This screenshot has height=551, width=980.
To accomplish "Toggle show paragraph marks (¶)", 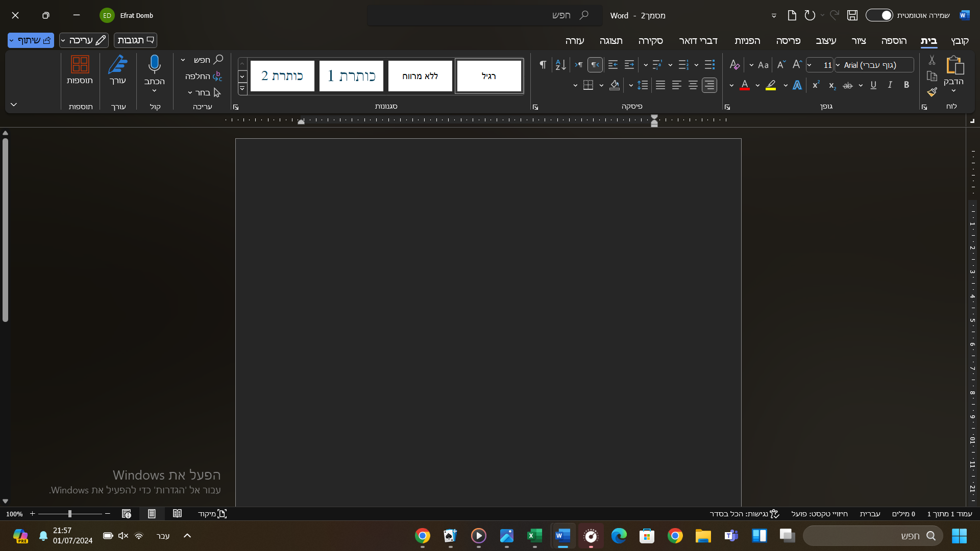I will 543,65.
